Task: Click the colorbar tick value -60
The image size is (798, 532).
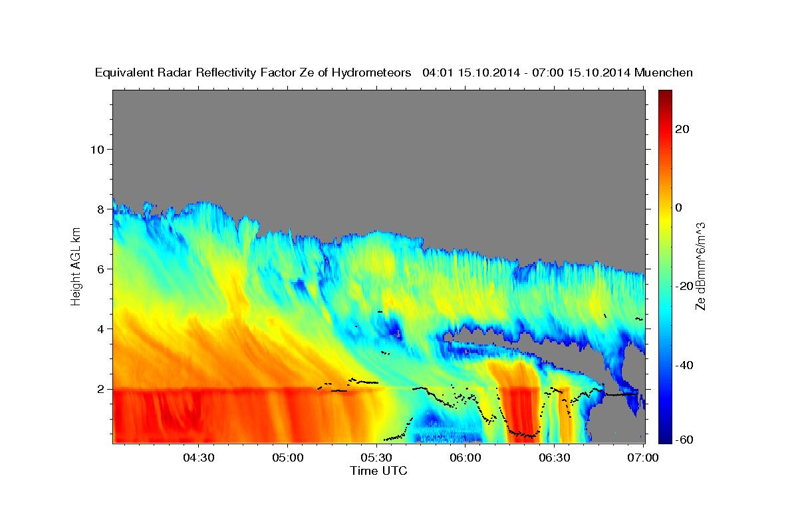Action: pos(684,439)
